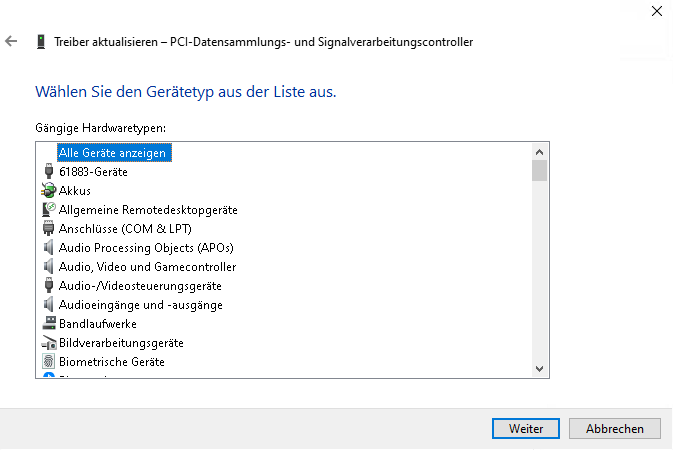The height and width of the screenshot is (450, 673).
Task: Click the Weiter button
Action: 526,429
